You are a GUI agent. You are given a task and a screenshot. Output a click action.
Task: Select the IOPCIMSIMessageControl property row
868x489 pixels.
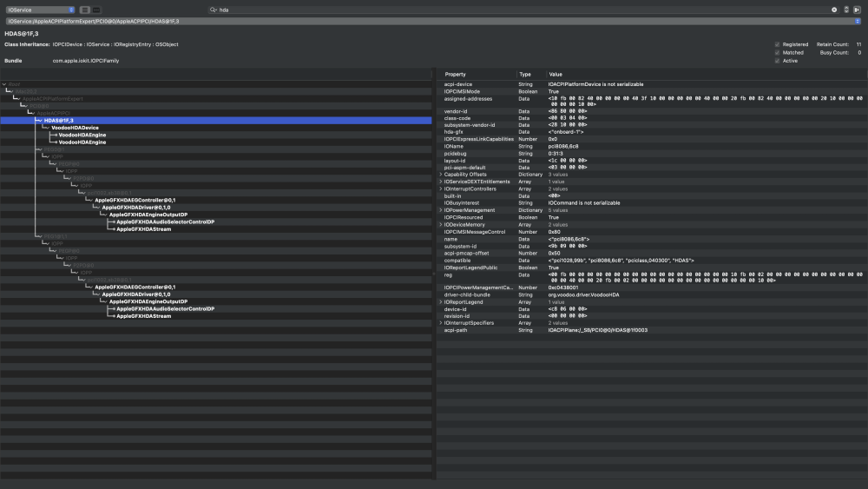[x=653, y=232]
